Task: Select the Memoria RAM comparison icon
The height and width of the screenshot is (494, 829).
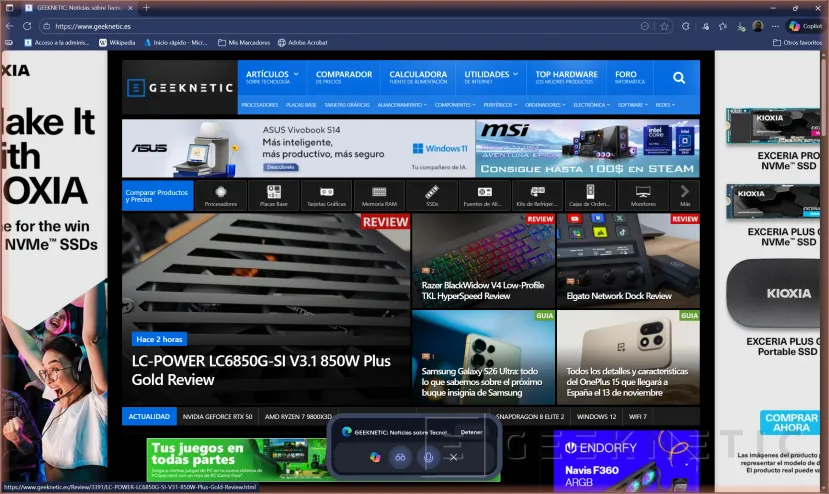Action: pyautogui.click(x=379, y=196)
